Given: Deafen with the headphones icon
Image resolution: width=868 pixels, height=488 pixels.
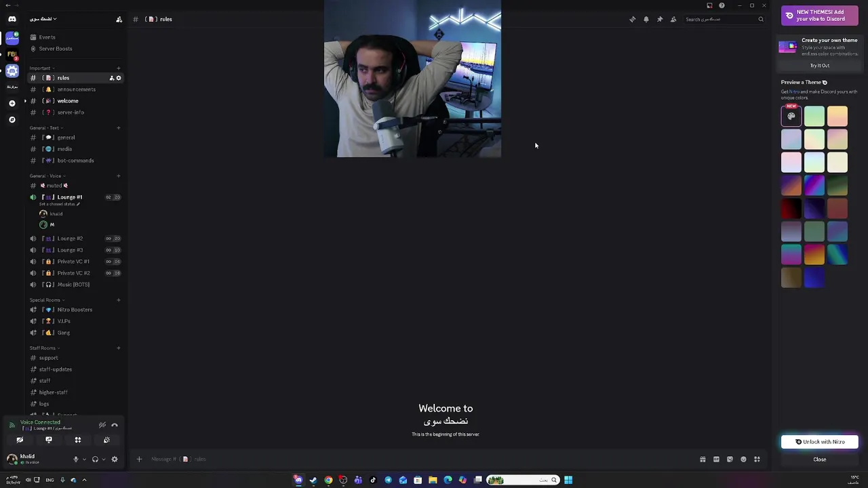Looking at the screenshot, I should (x=95, y=459).
